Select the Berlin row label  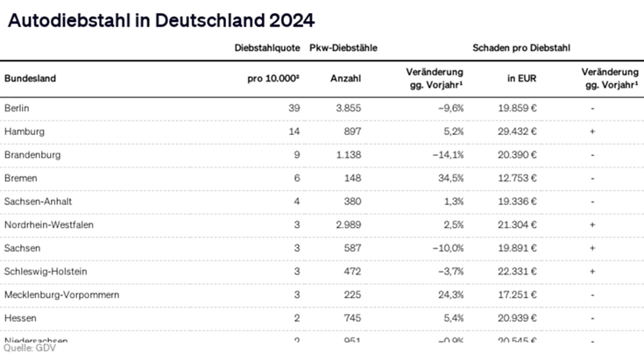coord(17,108)
